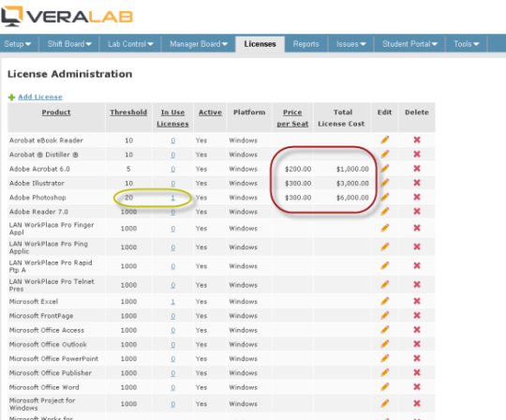Expand the Manager Board menu
This screenshot has width=506, height=420.
tap(199, 44)
